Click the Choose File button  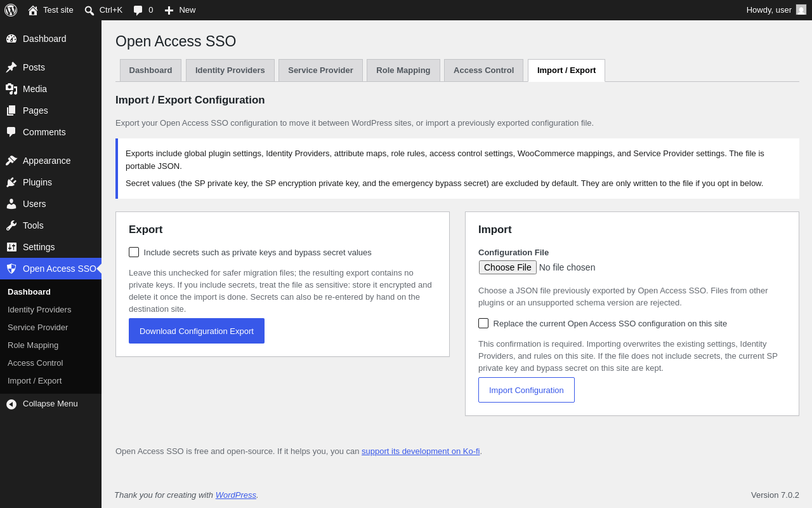pos(507,267)
